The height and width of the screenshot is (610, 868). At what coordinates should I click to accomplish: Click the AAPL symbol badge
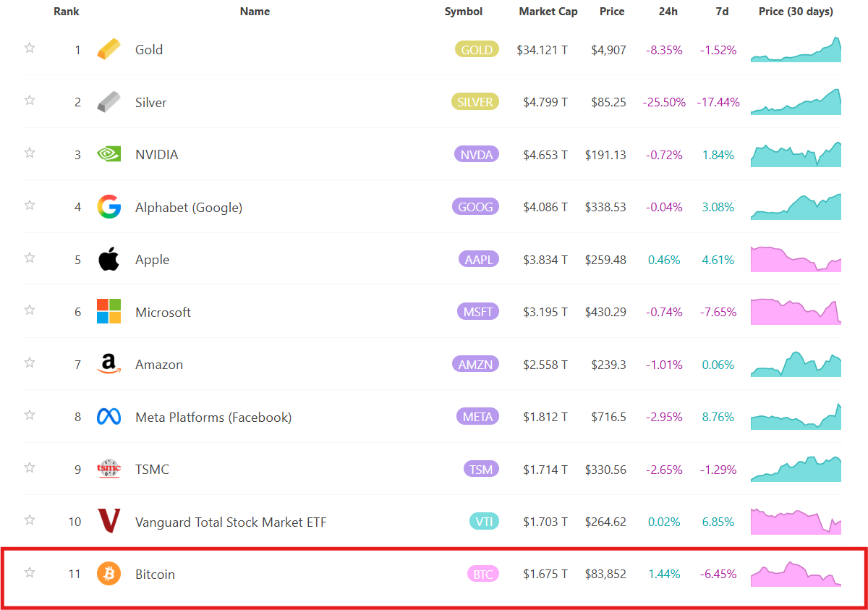[479, 259]
